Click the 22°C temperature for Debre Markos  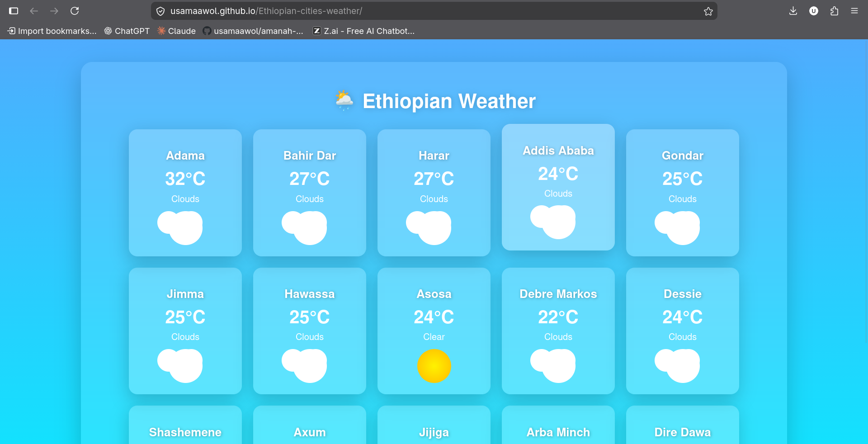pyautogui.click(x=558, y=317)
